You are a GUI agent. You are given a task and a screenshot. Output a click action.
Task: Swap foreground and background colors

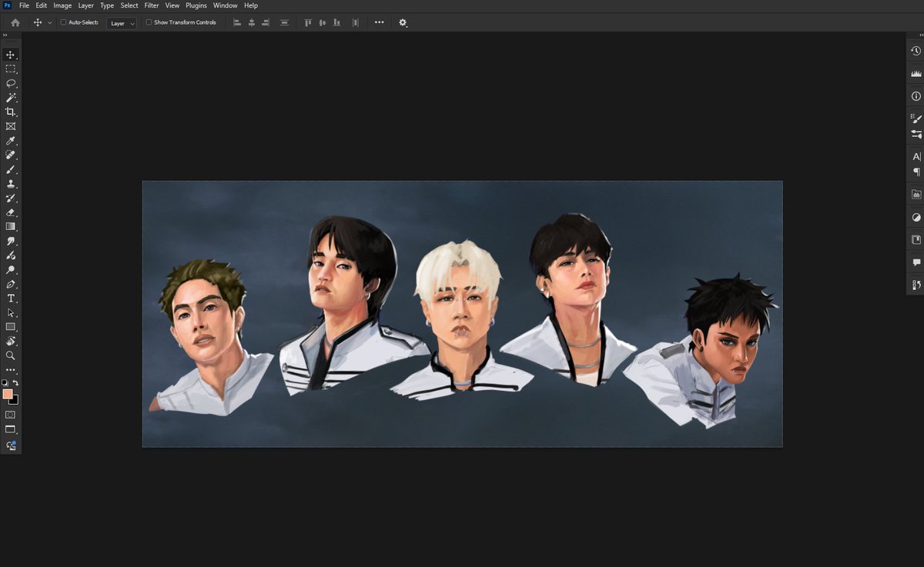click(x=15, y=383)
